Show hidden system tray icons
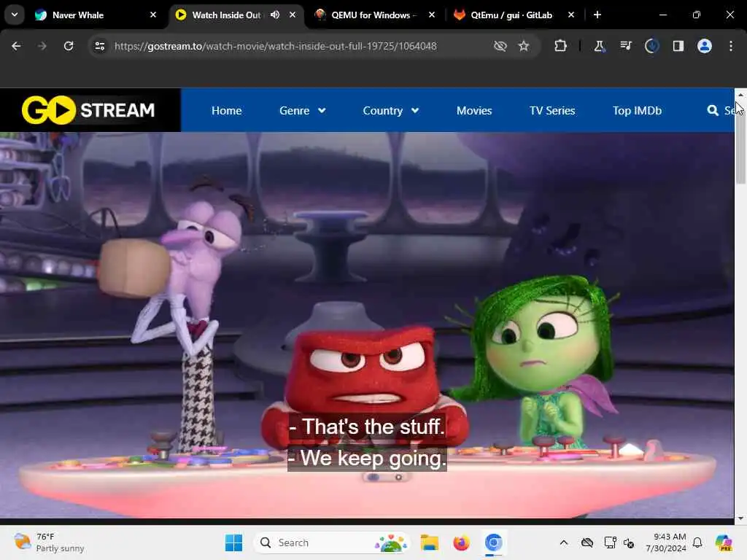747x560 pixels. pyautogui.click(x=564, y=542)
